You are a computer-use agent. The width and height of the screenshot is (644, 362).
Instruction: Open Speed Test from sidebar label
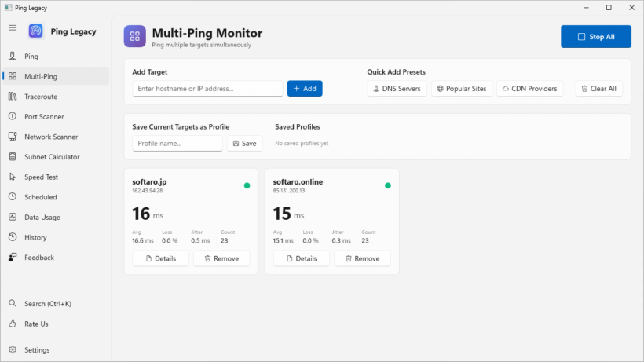tap(41, 177)
